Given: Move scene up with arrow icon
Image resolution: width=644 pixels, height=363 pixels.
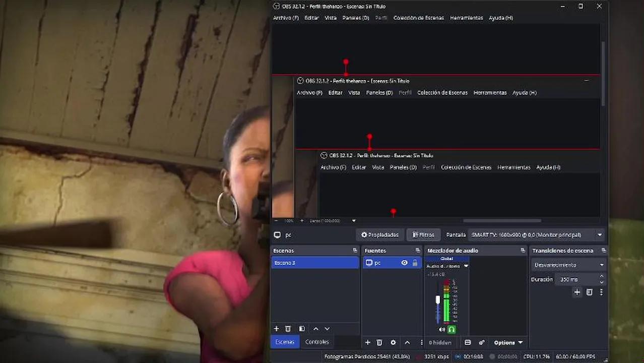Looking at the screenshot, I should coord(316,329).
